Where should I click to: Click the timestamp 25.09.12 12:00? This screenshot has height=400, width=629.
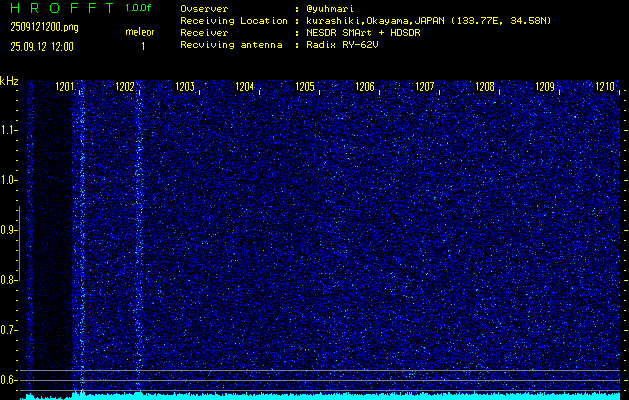pyautogui.click(x=42, y=47)
